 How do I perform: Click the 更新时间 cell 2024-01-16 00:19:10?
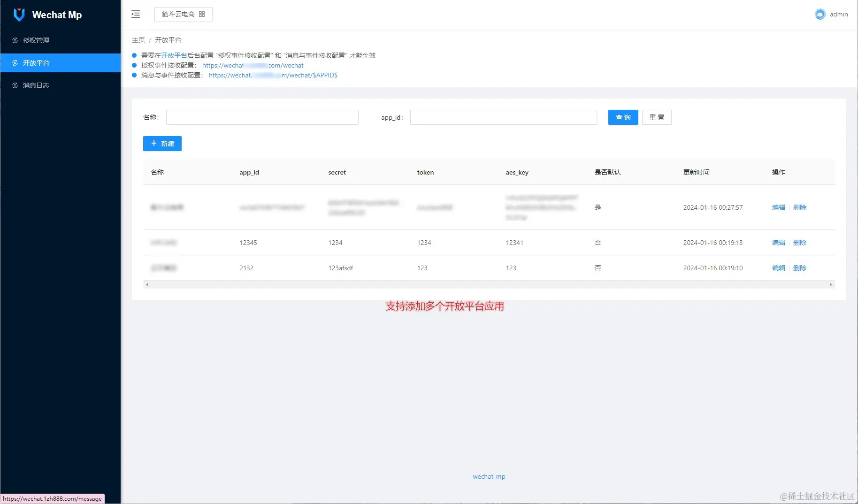713,268
